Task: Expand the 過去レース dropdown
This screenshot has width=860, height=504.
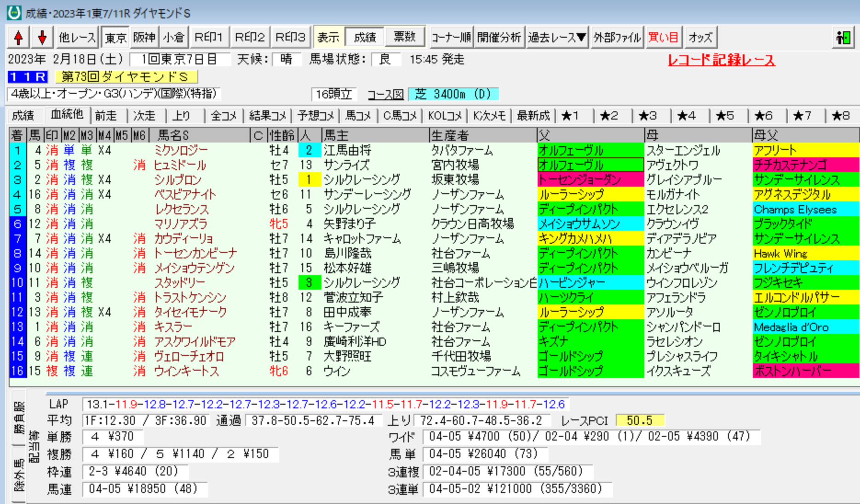Action: point(557,37)
